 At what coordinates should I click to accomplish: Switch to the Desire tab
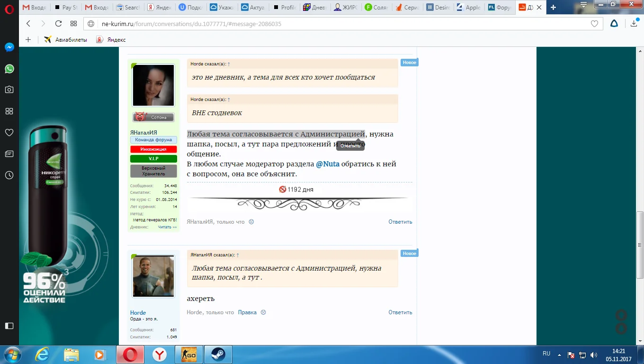438,8
